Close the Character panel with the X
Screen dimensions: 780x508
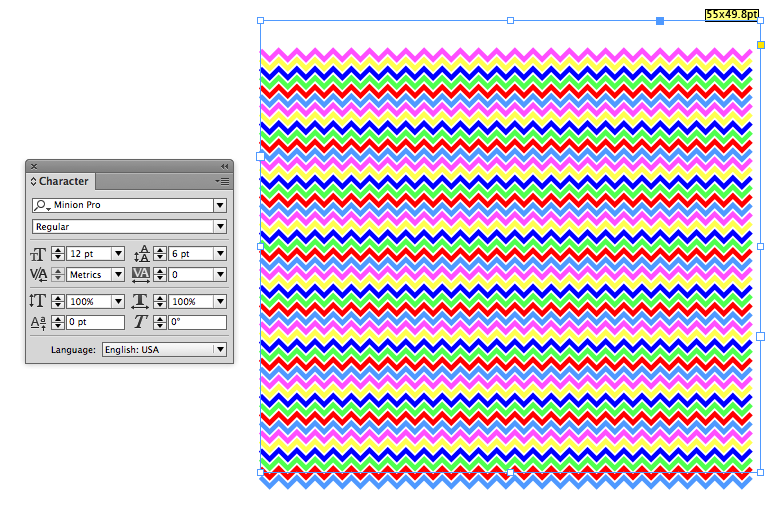34,166
